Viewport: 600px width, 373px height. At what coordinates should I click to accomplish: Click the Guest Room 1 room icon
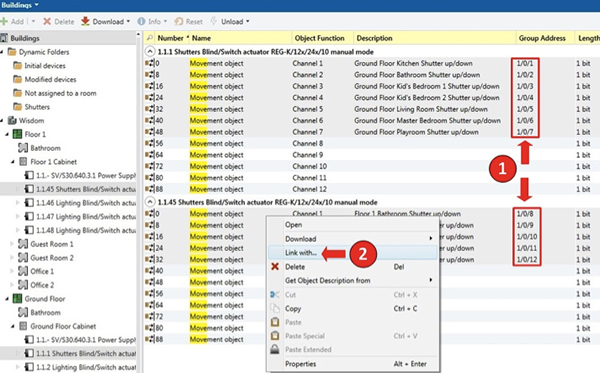[x=23, y=244]
